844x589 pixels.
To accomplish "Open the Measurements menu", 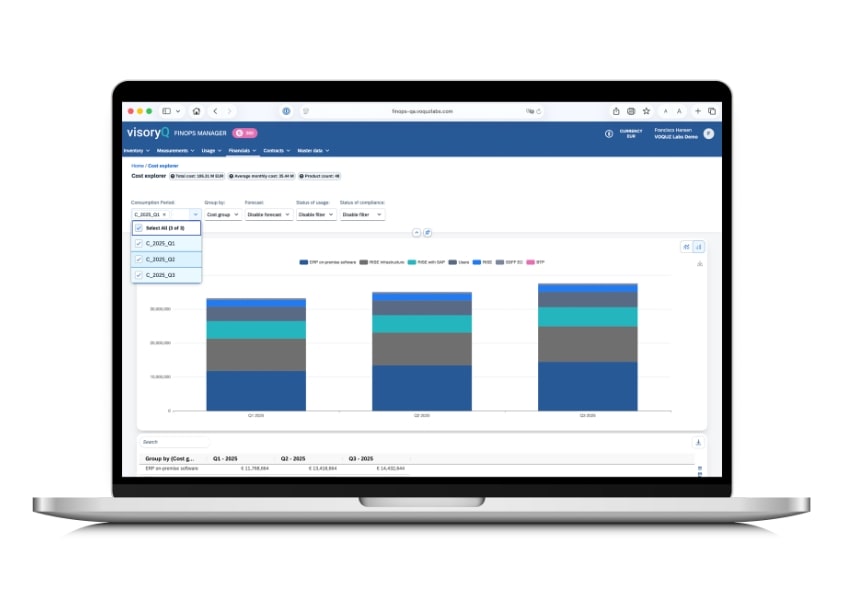I will [x=175, y=151].
